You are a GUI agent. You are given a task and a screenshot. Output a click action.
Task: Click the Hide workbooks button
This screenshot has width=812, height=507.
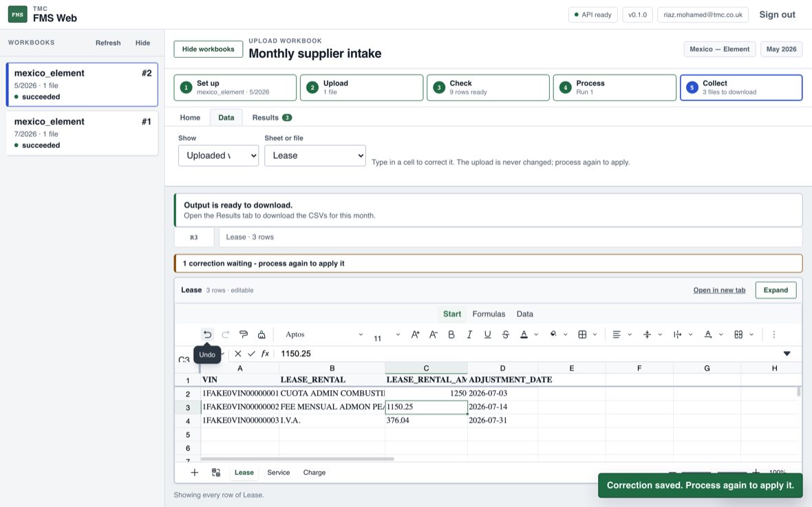[x=209, y=50]
